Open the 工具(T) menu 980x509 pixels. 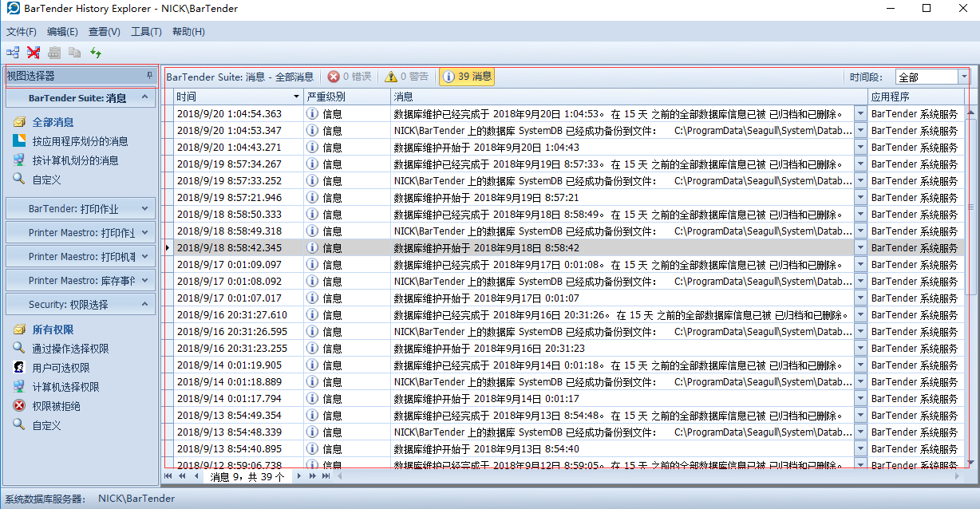click(146, 32)
